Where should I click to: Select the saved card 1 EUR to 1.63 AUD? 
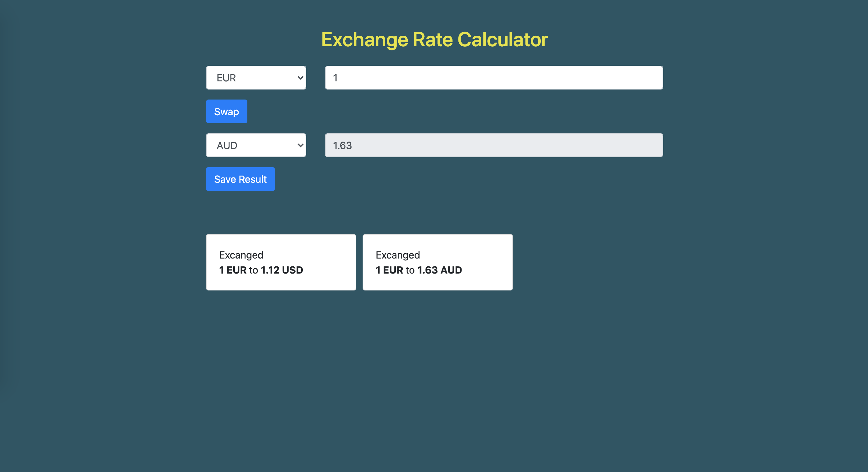pyautogui.click(x=437, y=262)
